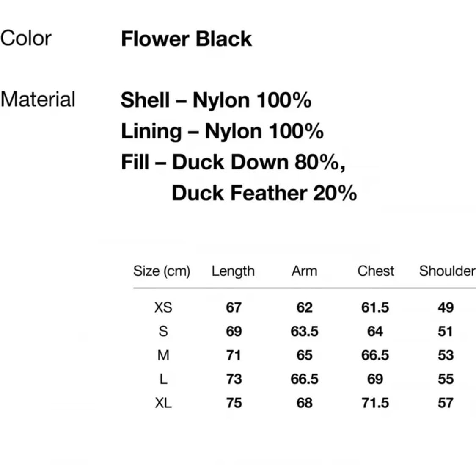This screenshot has width=476, height=465.
Task: Select the Shell – Nylon 100% line
Action: pyautogui.click(x=216, y=100)
